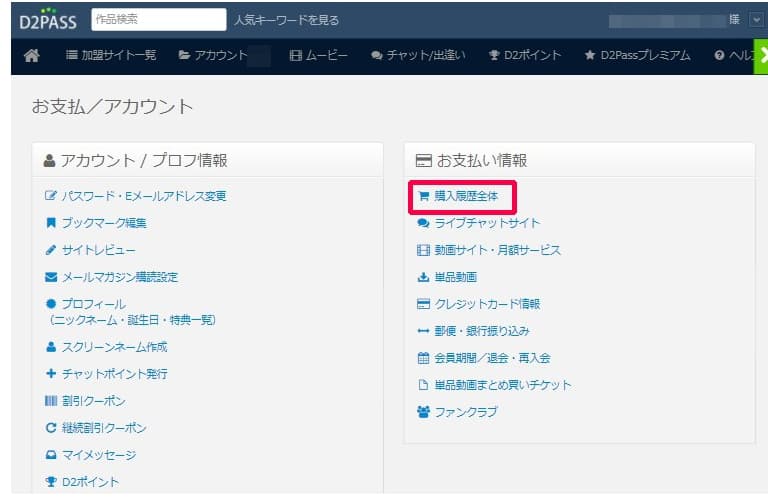768x502 pixels.
Task: Open パスワード・Eメールアドレス変更 link
Action: (144, 196)
